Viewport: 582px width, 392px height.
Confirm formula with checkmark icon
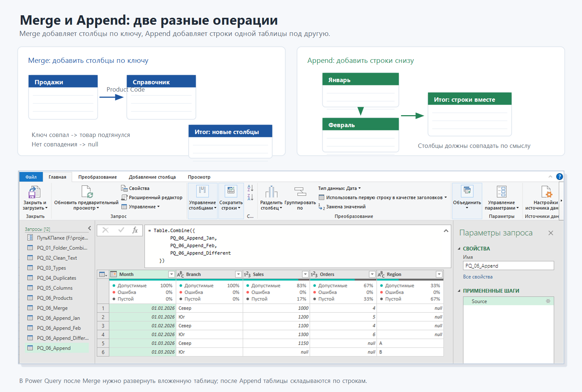(121, 230)
